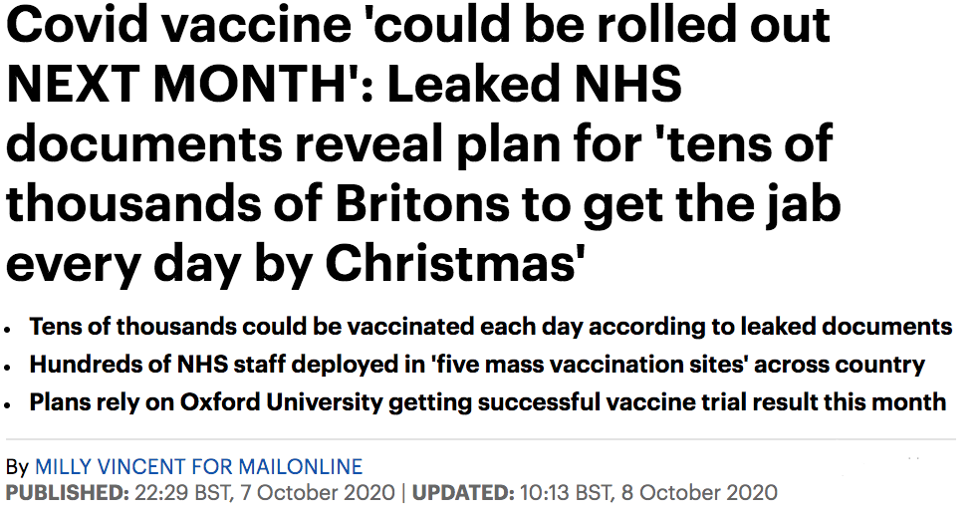This screenshot has height=512, width=980.
Task: Click the 22:29 BST, 7 October 2020 timestamp
Action: click(264, 493)
